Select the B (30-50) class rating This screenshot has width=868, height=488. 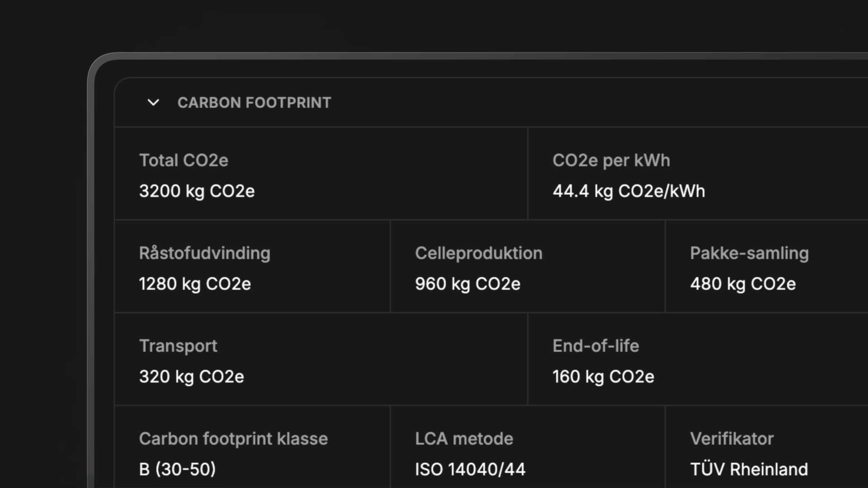[177, 469]
